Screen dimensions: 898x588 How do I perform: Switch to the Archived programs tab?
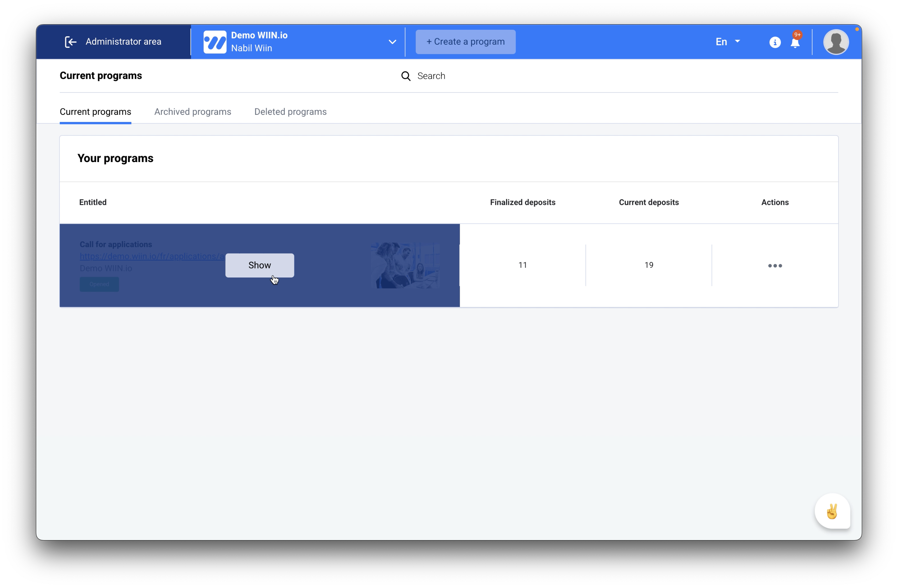pyautogui.click(x=193, y=112)
